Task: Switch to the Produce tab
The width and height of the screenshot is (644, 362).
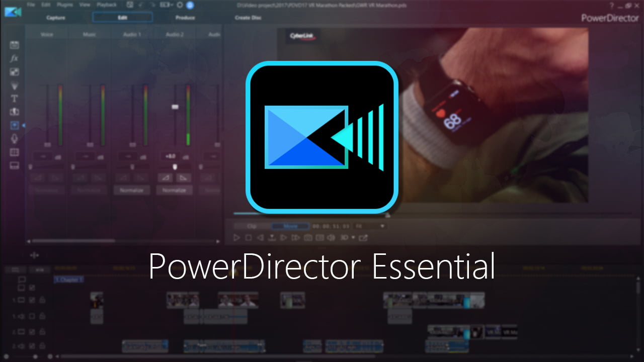Action: point(185,17)
